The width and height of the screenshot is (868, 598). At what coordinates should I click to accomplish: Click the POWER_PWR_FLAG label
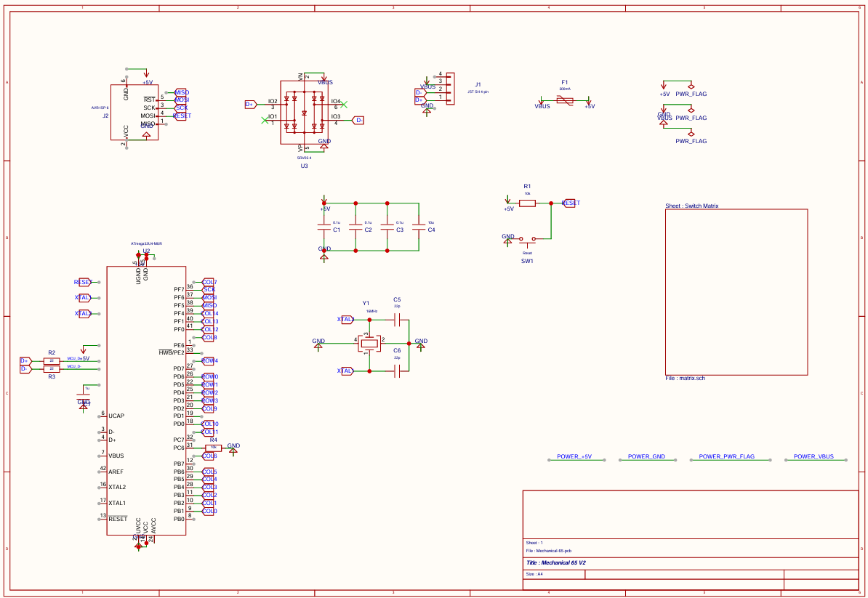pos(726,457)
